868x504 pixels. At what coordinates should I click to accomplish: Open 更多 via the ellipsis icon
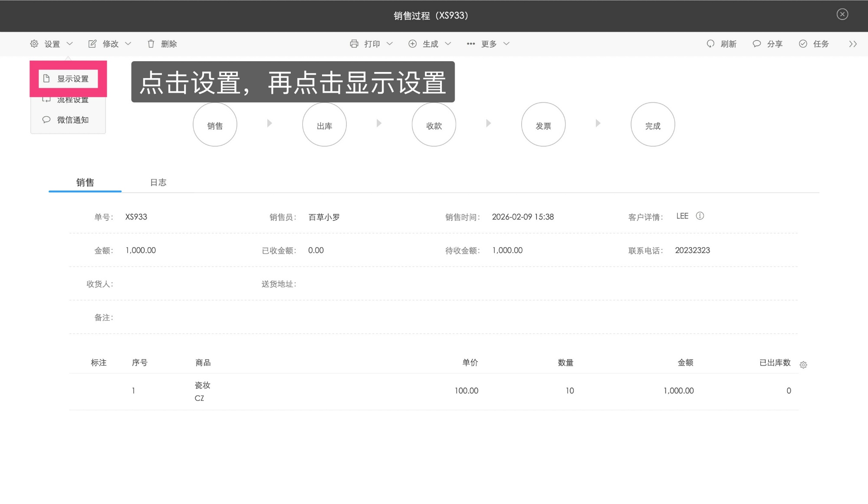(x=471, y=43)
